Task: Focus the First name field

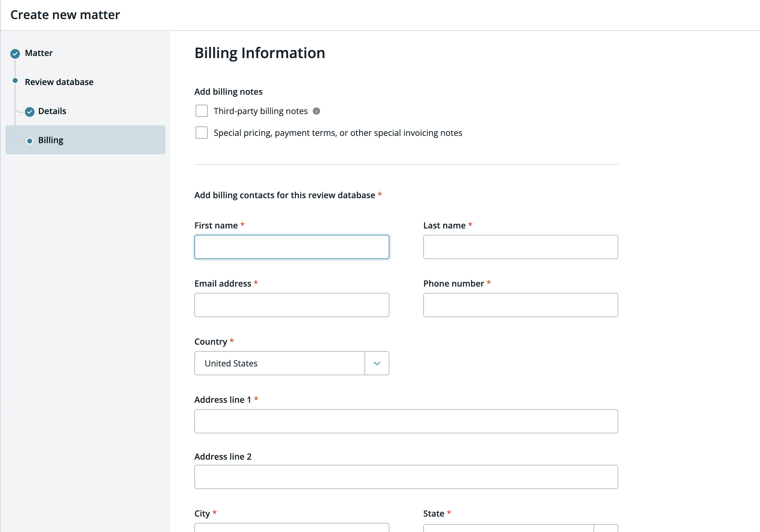Action: tap(292, 247)
